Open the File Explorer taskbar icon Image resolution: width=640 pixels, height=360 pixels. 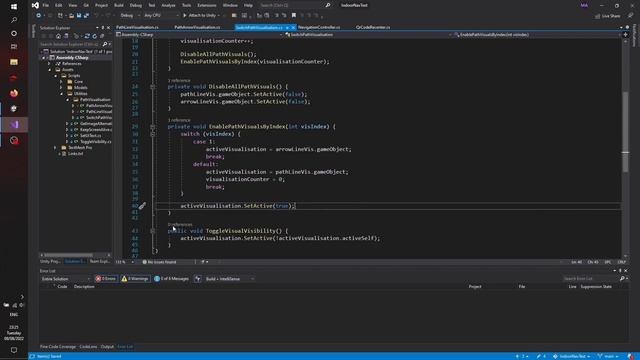(14, 62)
